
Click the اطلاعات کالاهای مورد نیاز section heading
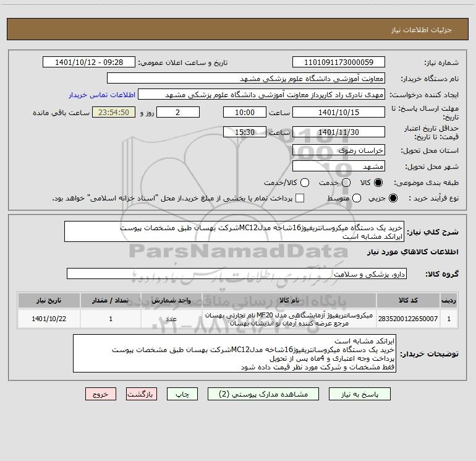pyautogui.click(x=412, y=252)
